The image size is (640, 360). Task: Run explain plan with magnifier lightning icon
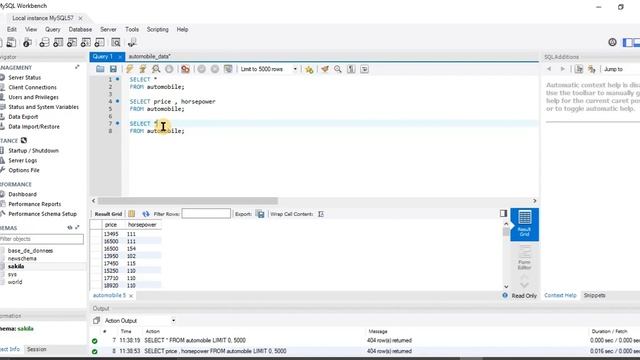pyautogui.click(x=156, y=69)
